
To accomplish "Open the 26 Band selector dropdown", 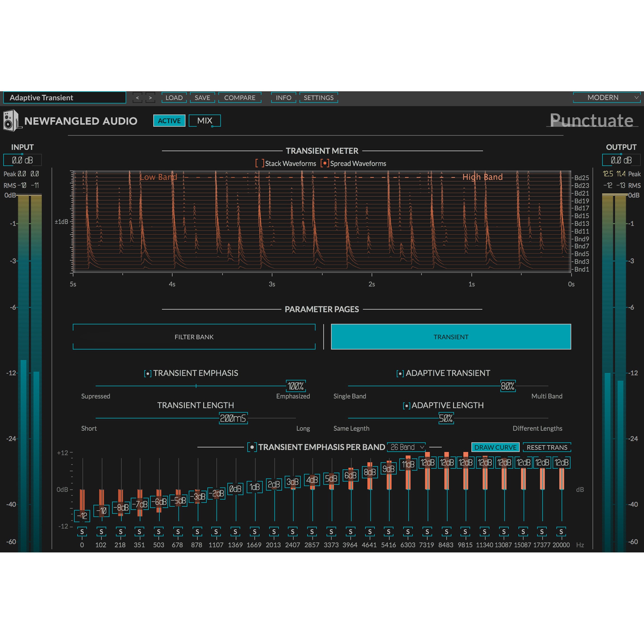I will tap(406, 447).
